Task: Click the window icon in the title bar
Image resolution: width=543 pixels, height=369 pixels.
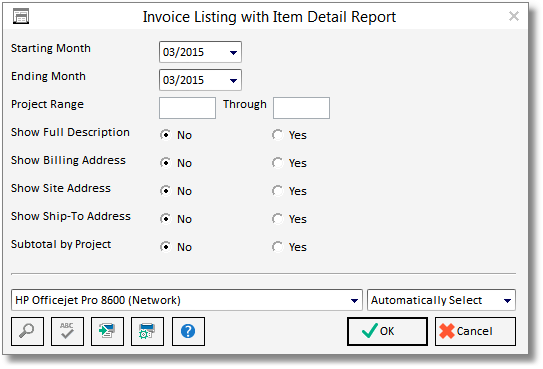Action: (21, 16)
